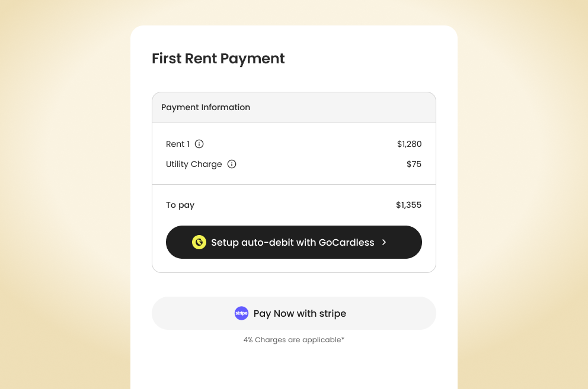This screenshot has height=389, width=588.
Task: Click the Rent 1 label text
Action: [178, 144]
